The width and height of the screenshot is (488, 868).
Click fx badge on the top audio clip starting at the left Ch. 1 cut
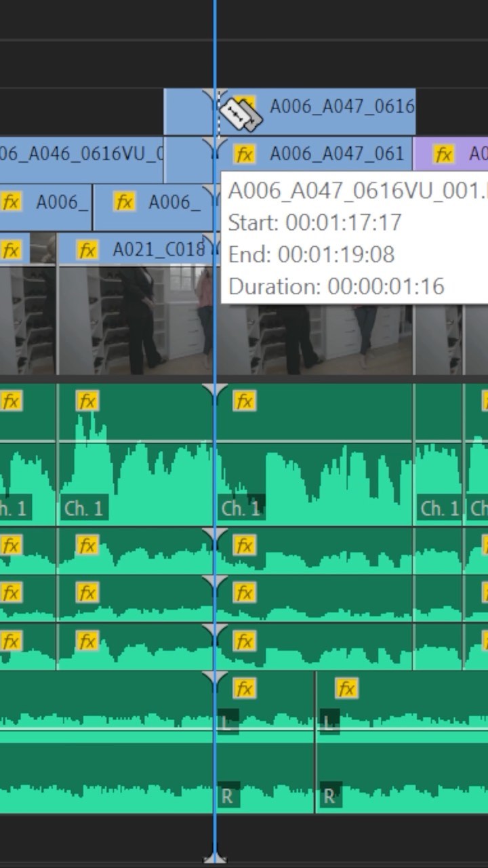click(x=87, y=401)
